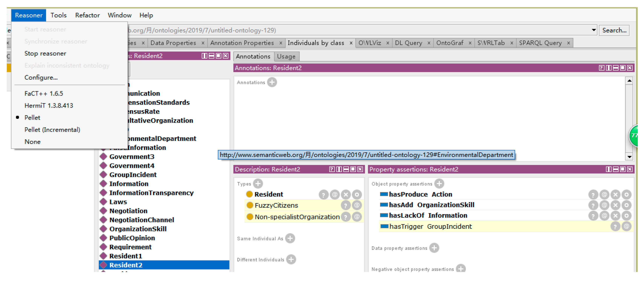Screen dimensions: 644x281
Task: Add an object property assertion
Action: [x=439, y=184]
